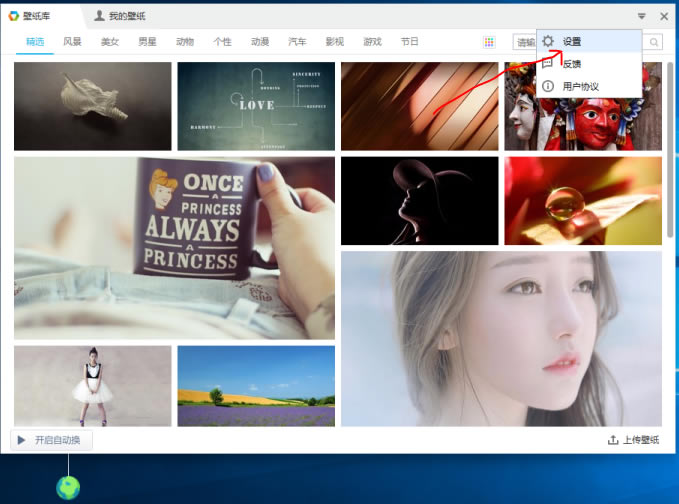Select the 动物 category
This screenshot has width=679, height=504.
tap(185, 42)
